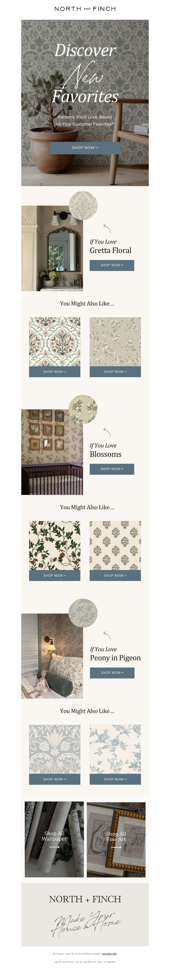Click Shop Now under Peony in Pigeon
Image resolution: width=170 pixels, height=980 pixels.
pyautogui.click(x=112, y=673)
